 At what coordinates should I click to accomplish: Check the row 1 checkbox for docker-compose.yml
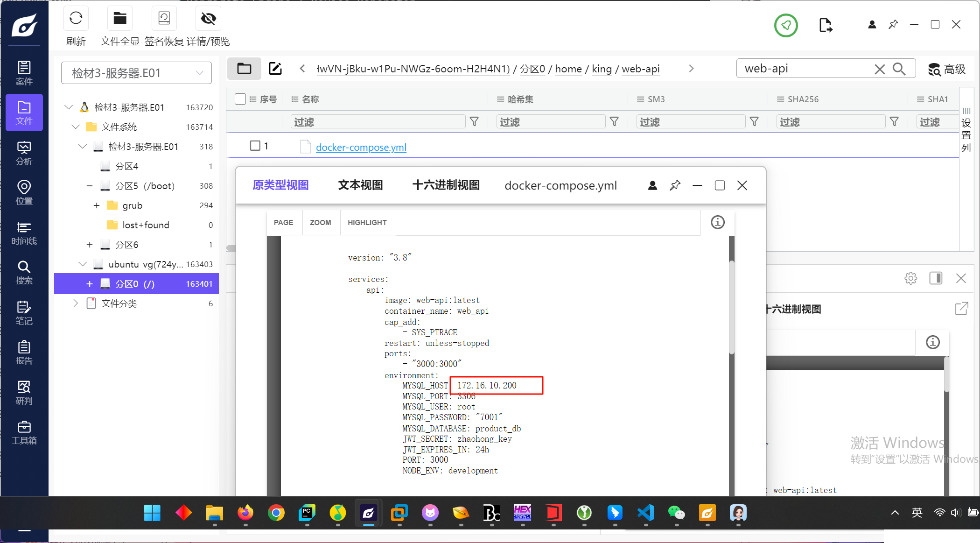pos(255,146)
